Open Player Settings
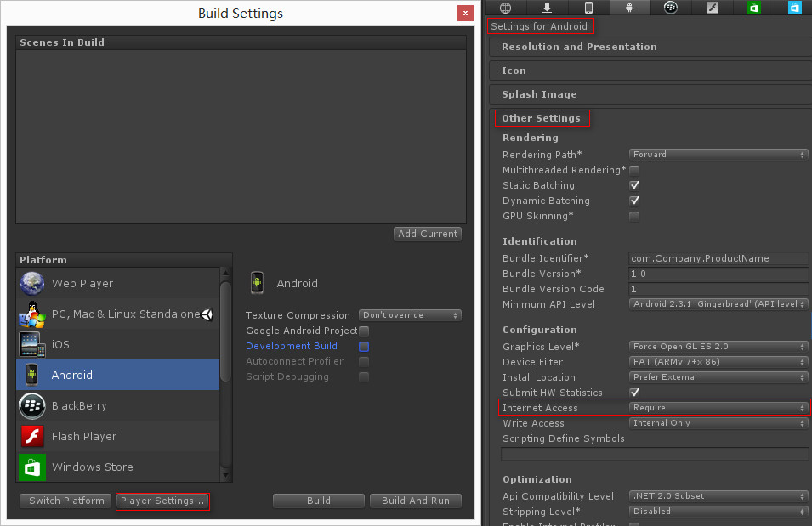 (162, 501)
